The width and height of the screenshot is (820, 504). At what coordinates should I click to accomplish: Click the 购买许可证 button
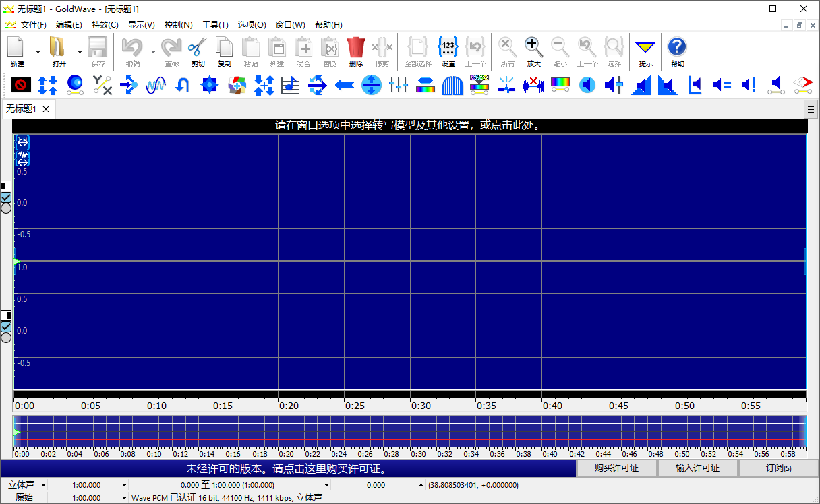point(616,468)
